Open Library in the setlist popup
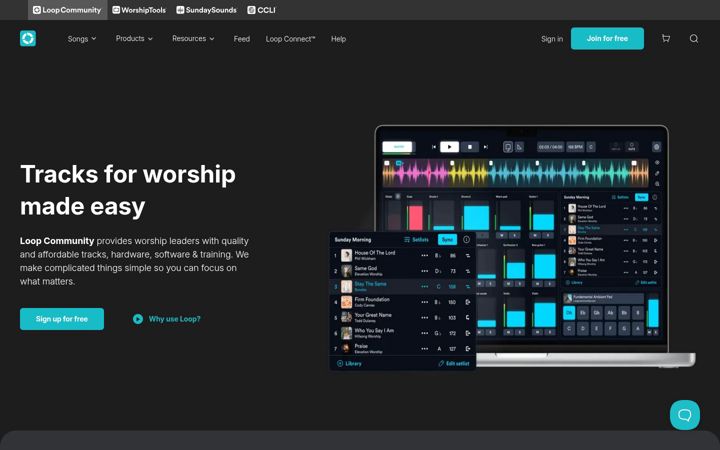720x450 pixels. (349, 364)
